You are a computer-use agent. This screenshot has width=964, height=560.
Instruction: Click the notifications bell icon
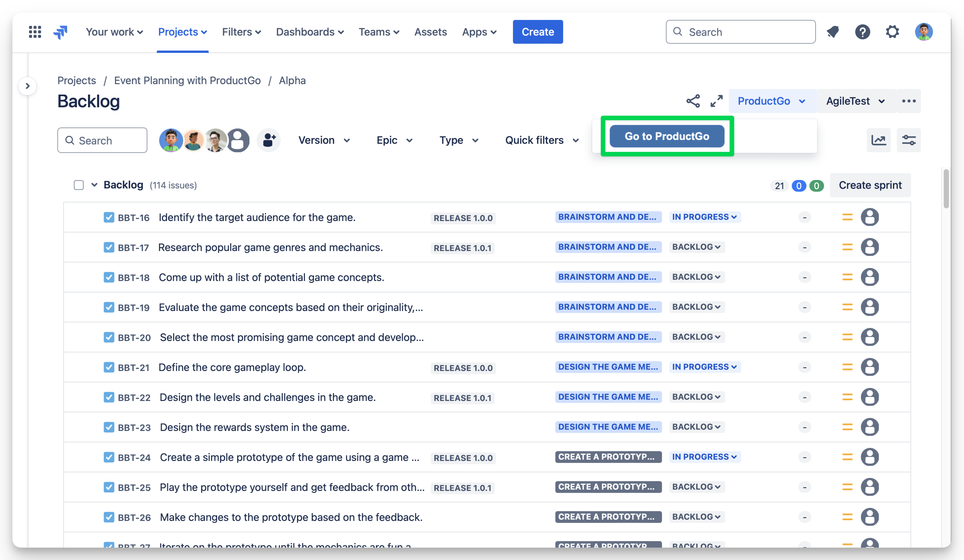833,32
